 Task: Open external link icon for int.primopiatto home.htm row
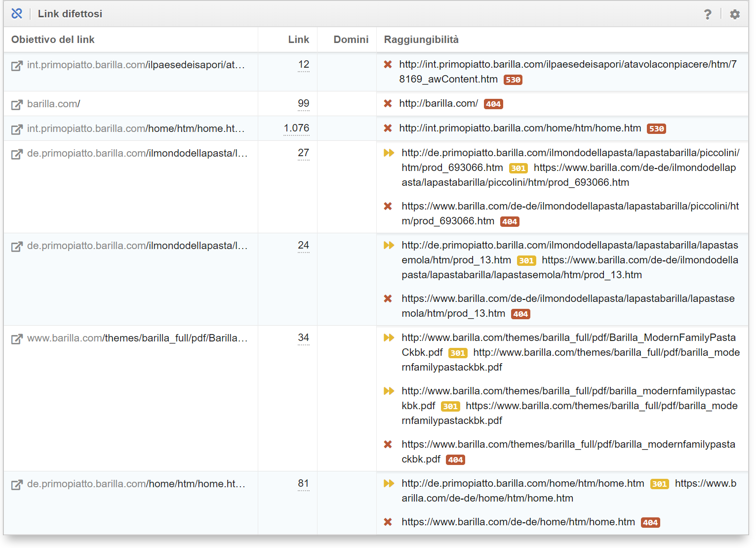(x=17, y=129)
